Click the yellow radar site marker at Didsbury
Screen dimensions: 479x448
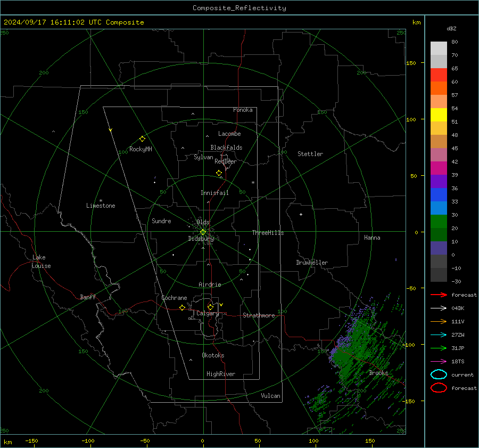point(203,232)
